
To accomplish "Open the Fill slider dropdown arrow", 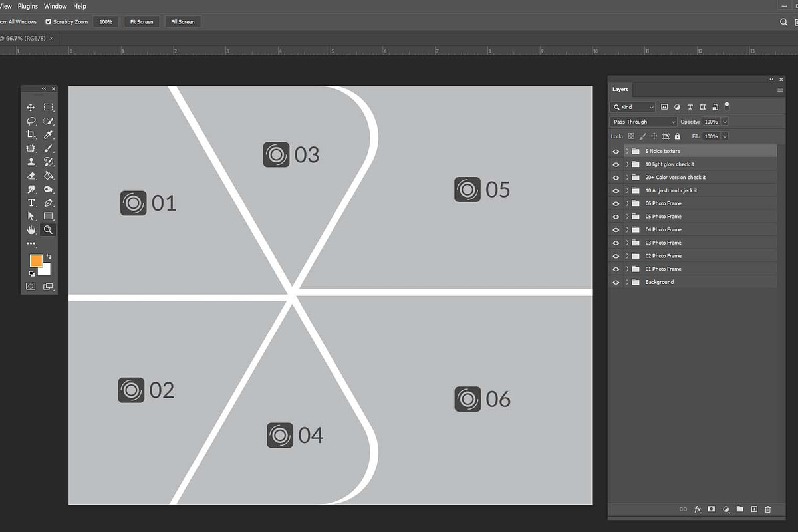I will (x=724, y=136).
